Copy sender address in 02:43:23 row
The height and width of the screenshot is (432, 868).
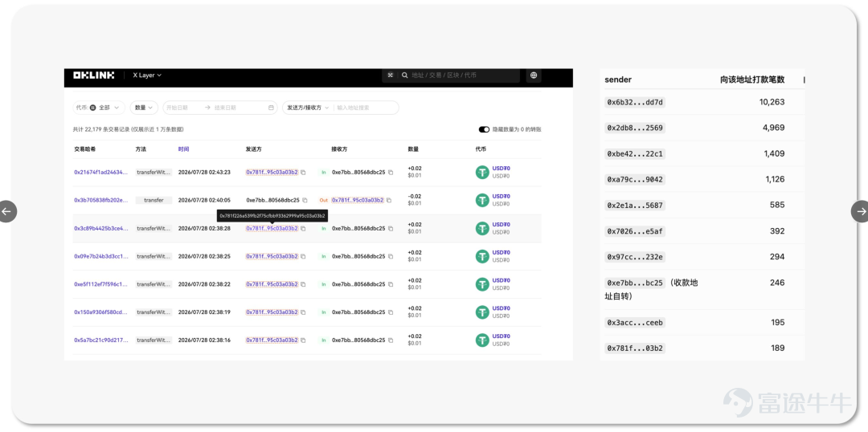click(303, 173)
